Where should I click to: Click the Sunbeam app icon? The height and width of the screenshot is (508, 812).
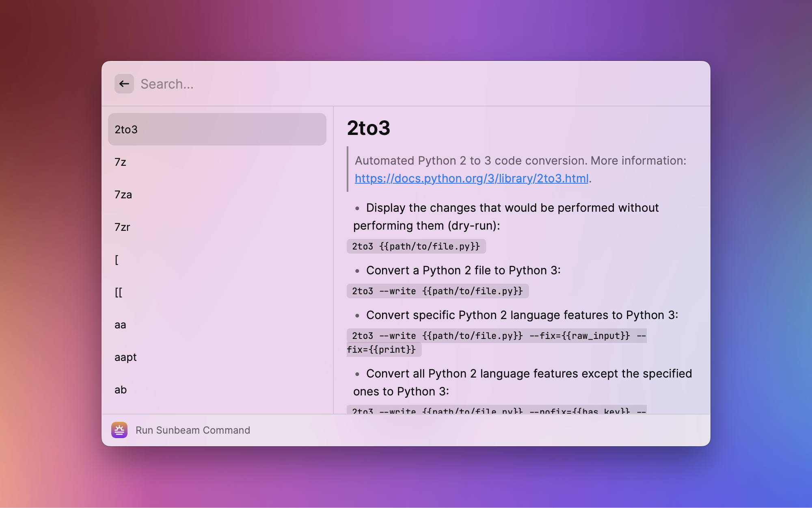119,430
